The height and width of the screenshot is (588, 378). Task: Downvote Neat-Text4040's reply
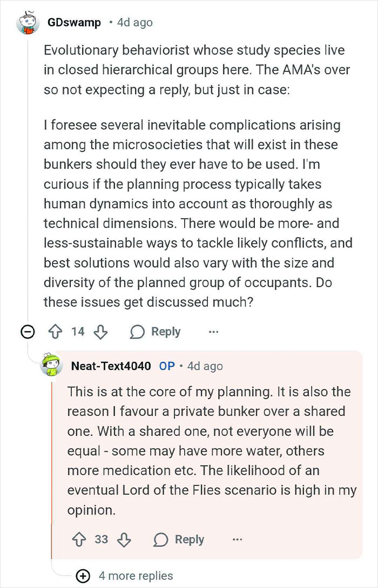(124, 539)
